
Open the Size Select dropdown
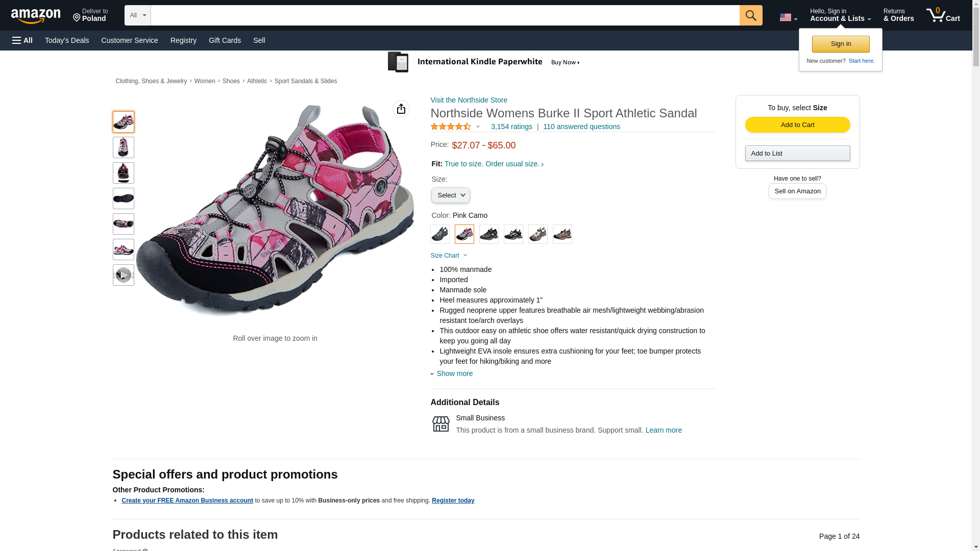pos(450,195)
